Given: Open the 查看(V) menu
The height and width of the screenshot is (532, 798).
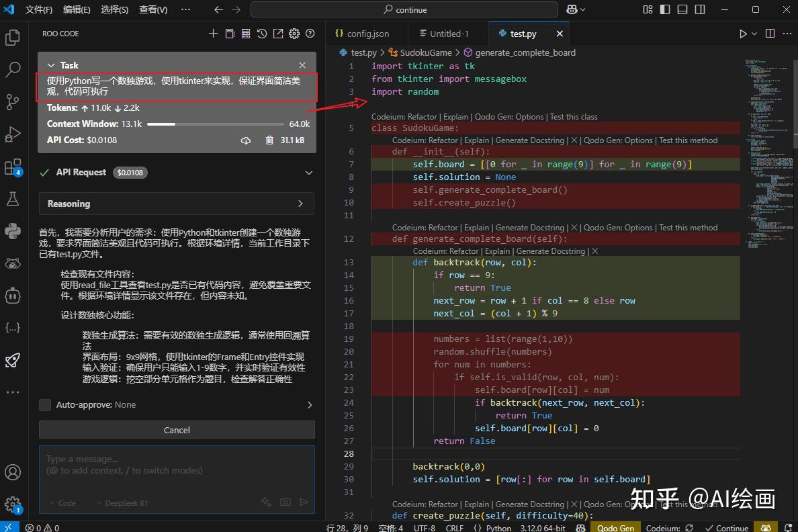Looking at the screenshot, I should 153,10.
